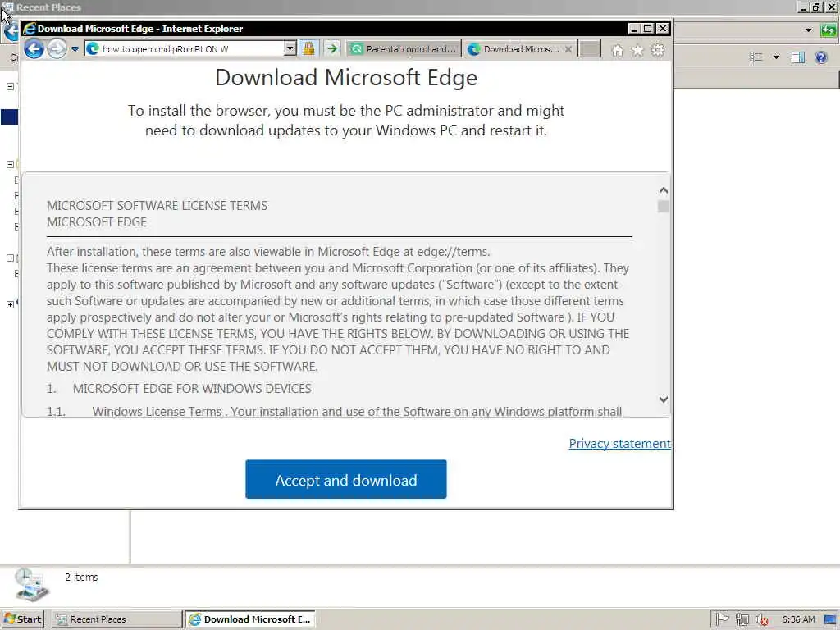Image resolution: width=840 pixels, height=630 pixels.
Task: Click the Explorer change view icon
Action: click(x=756, y=57)
